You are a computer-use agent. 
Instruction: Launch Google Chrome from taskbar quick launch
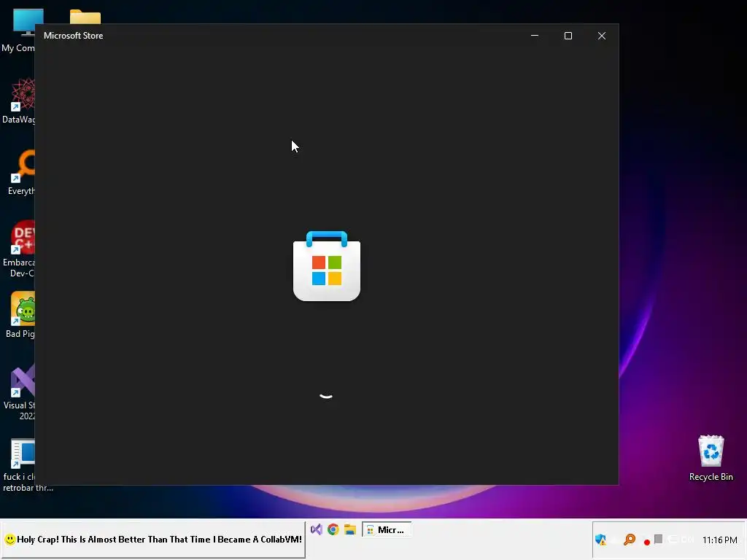tap(333, 529)
